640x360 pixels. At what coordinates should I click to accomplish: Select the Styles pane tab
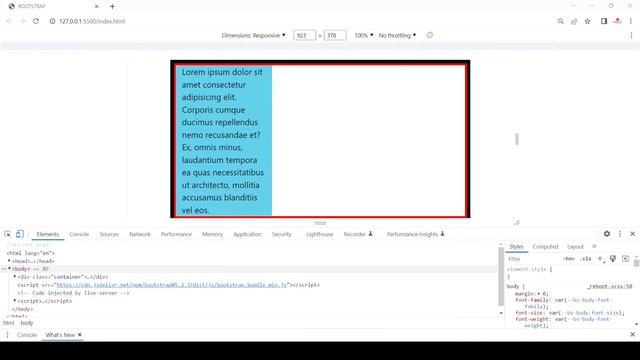(516, 247)
